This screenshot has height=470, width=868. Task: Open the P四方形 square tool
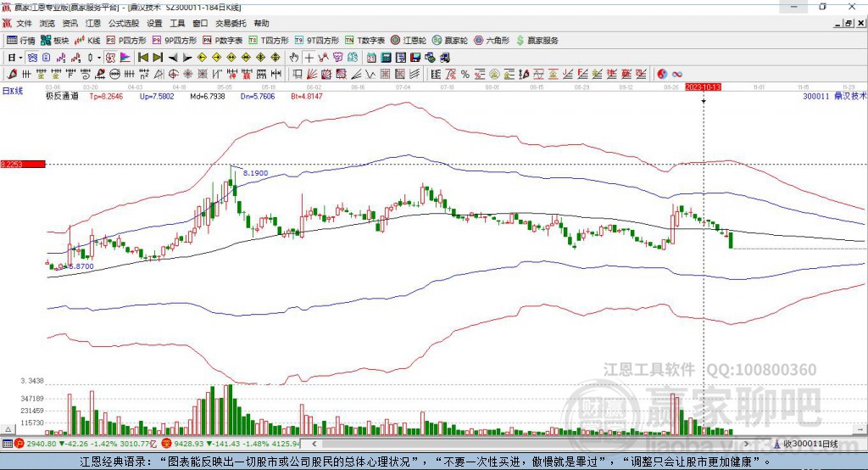click(x=126, y=41)
